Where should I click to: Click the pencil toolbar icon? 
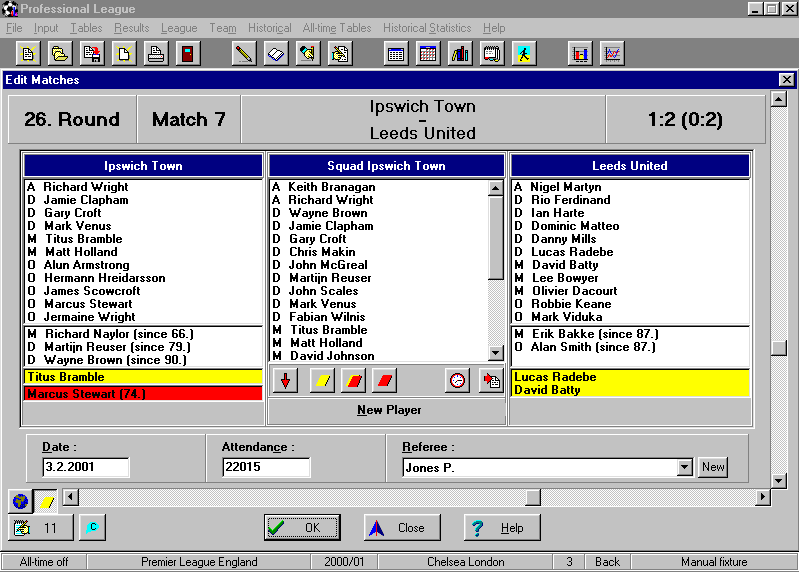tap(244, 53)
